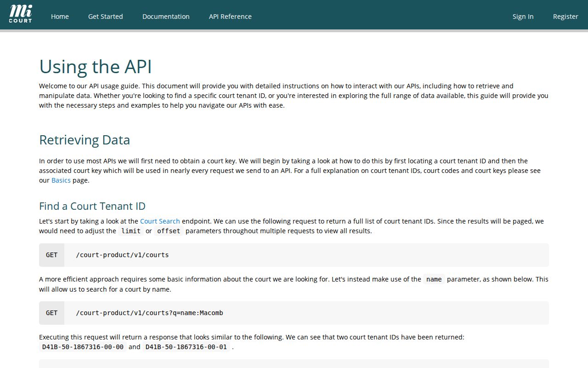588x368 pixels.
Task: Click the Register link
Action: [565, 17]
